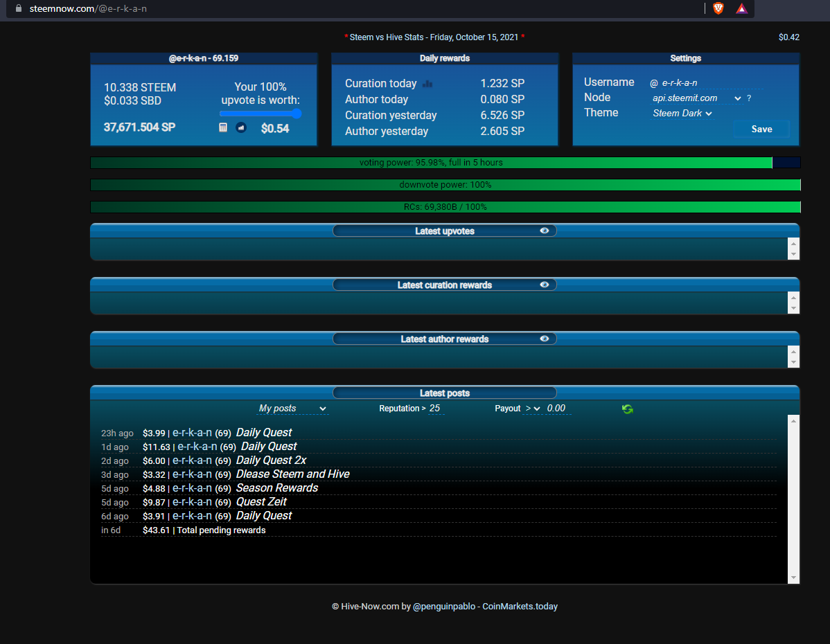Click the $11.63 payout value
Image resolution: width=830 pixels, height=644 pixels.
pos(156,447)
